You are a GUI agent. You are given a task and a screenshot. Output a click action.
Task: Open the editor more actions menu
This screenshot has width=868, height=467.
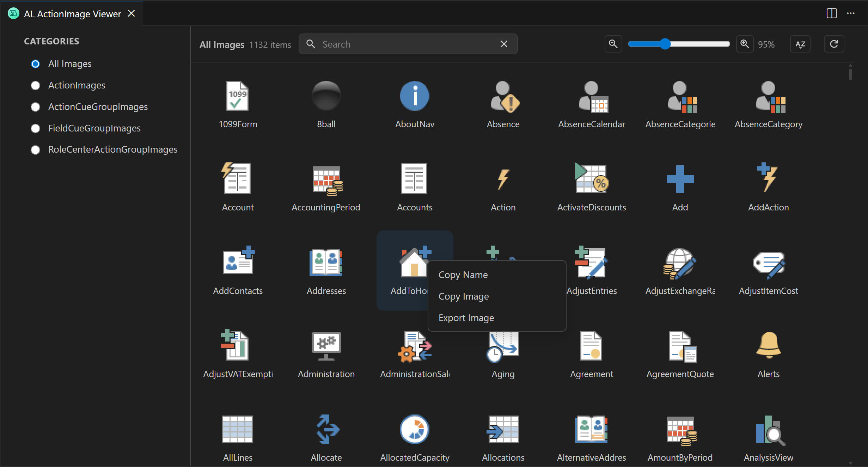coord(851,13)
